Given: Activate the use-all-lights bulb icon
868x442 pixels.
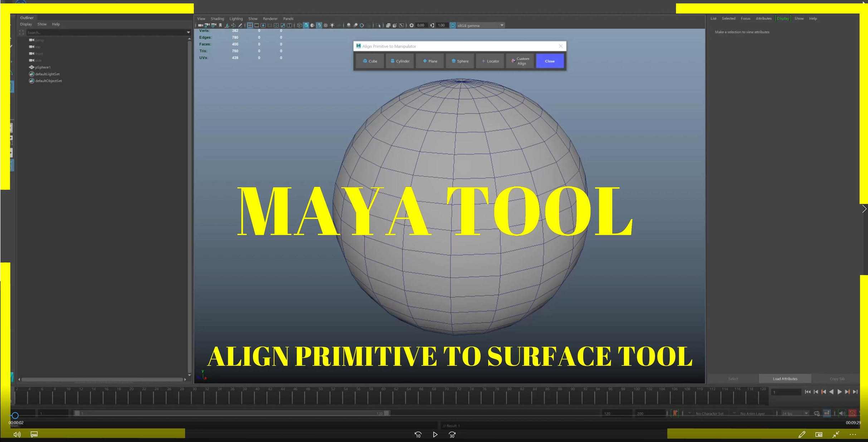Looking at the screenshot, I should (332, 25).
